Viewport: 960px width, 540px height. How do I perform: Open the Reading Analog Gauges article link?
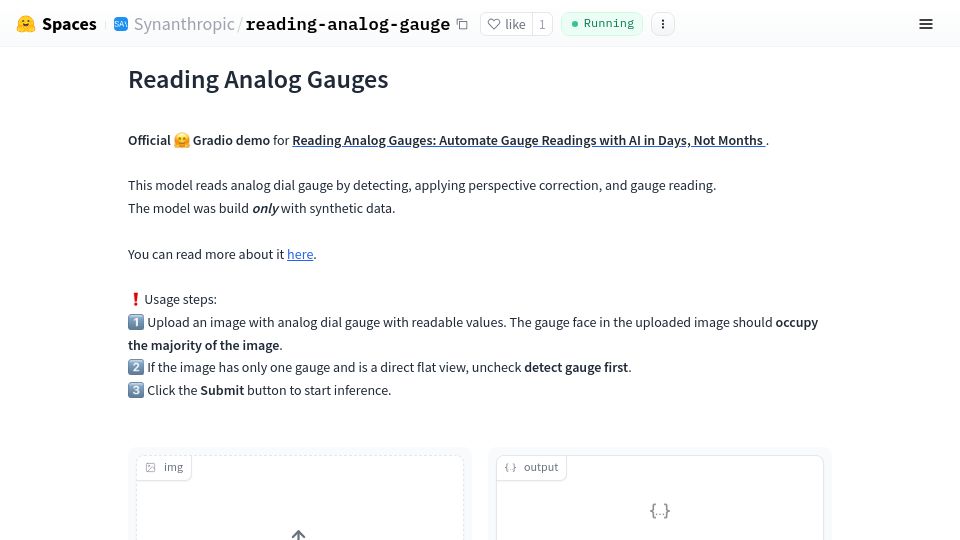pos(528,140)
